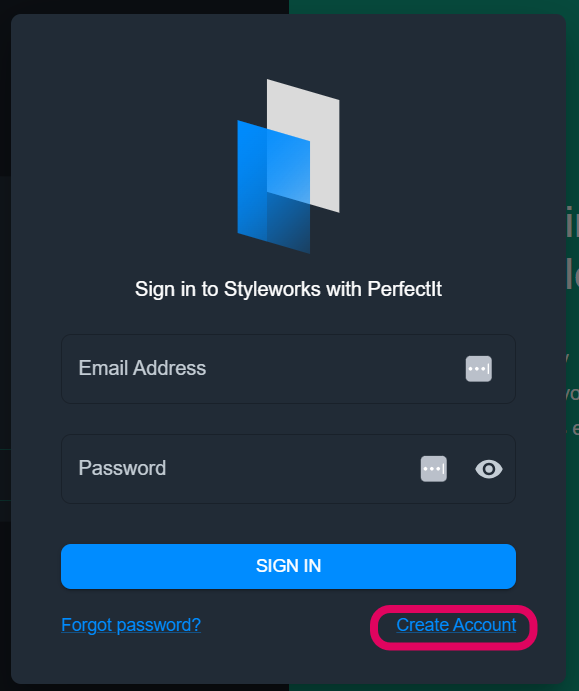The width and height of the screenshot is (579, 691).
Task: Submit with the SIGN IN button
Action: click(289, 566)
